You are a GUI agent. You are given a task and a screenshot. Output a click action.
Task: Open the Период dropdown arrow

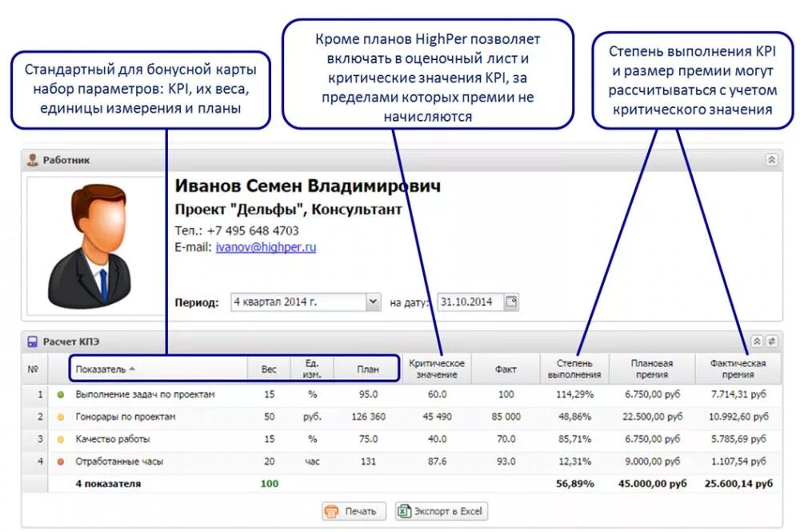(x=373, y=302)
